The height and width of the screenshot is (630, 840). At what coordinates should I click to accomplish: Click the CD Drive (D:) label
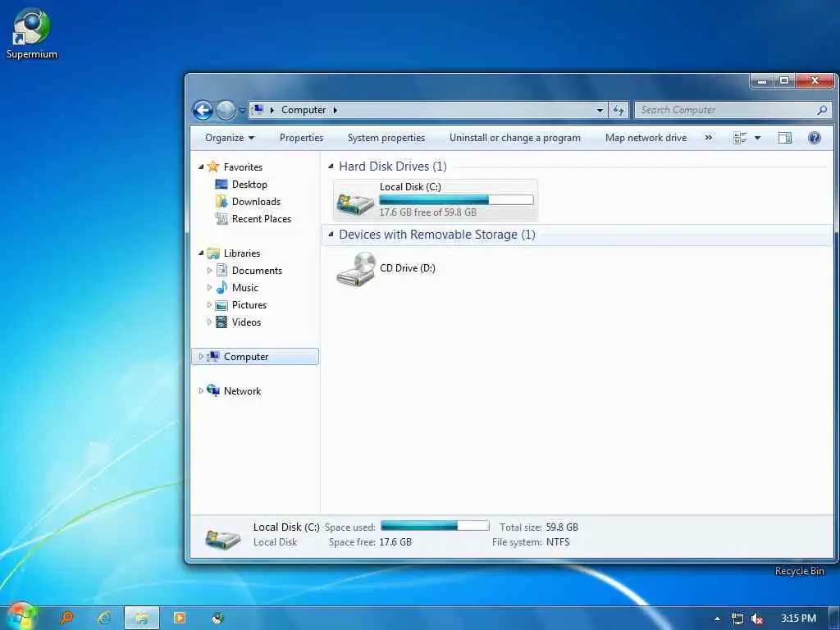pos(407,268)
